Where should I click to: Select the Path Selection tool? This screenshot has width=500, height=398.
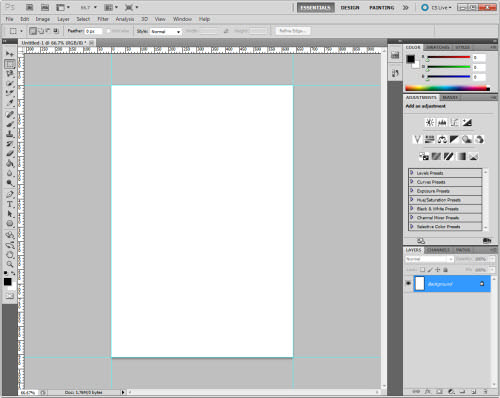10,214
